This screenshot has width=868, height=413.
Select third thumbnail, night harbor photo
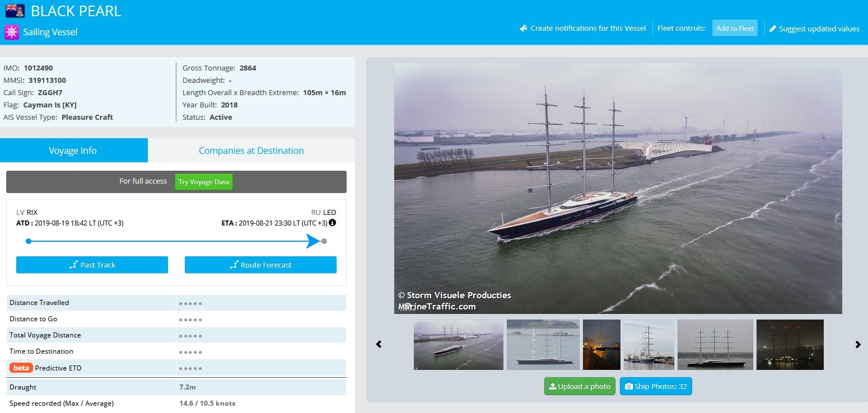(601, 345)
